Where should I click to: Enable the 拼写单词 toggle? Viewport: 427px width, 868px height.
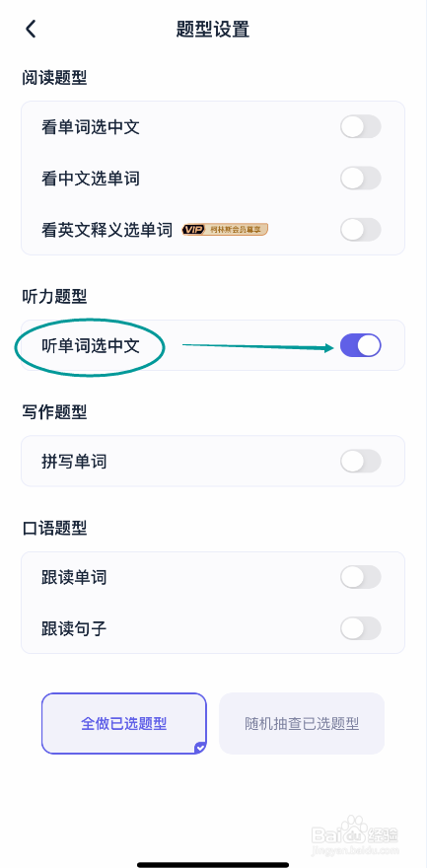click(361, 462)
